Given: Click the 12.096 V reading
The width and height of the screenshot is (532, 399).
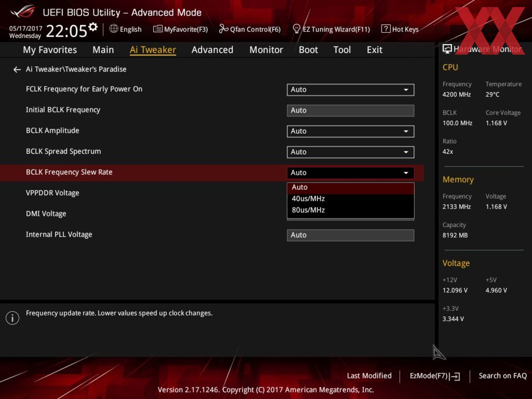Looking at the screenshot, I should [x=455, y=290].
